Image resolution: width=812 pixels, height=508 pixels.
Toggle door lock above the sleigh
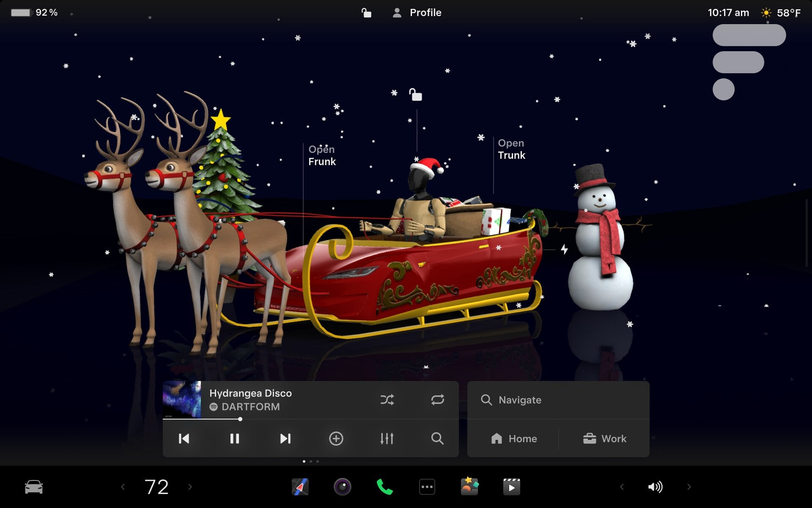415,94
